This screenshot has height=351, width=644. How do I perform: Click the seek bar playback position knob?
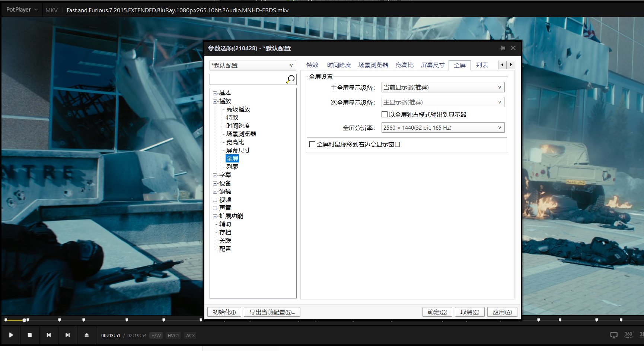click(x=24, y=320)
